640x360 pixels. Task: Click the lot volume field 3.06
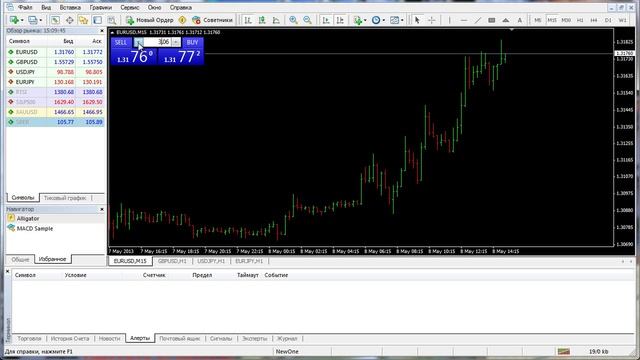158,42
